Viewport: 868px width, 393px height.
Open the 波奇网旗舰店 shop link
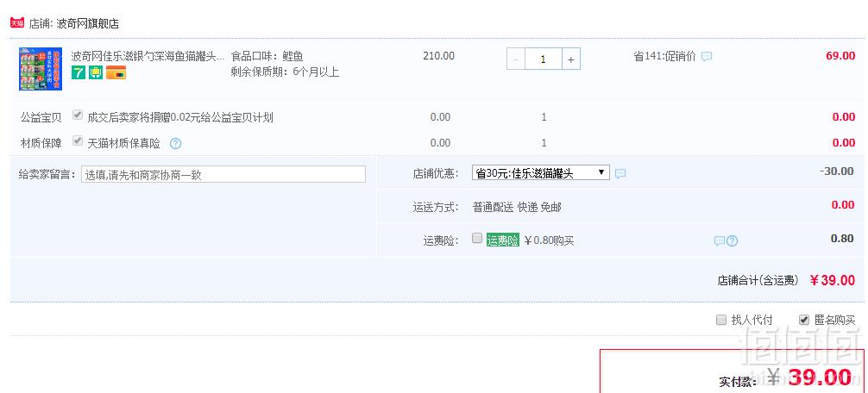87,24
